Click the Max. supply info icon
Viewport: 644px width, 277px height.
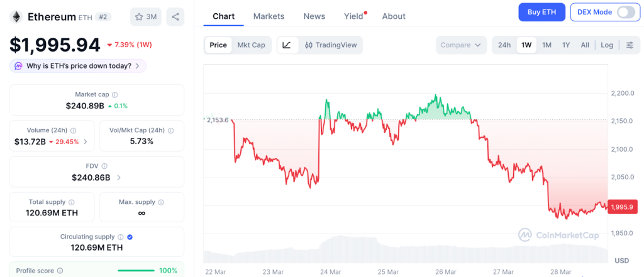tap(161, 202)
